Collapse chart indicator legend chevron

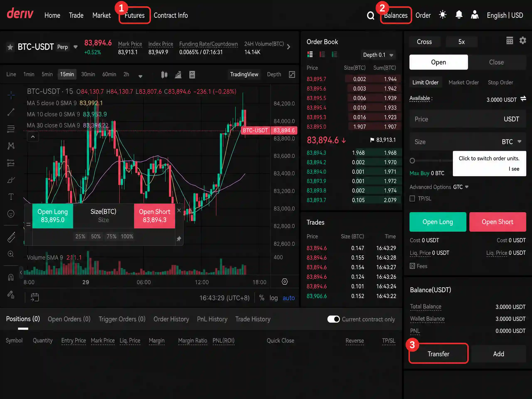click(33, 137)
